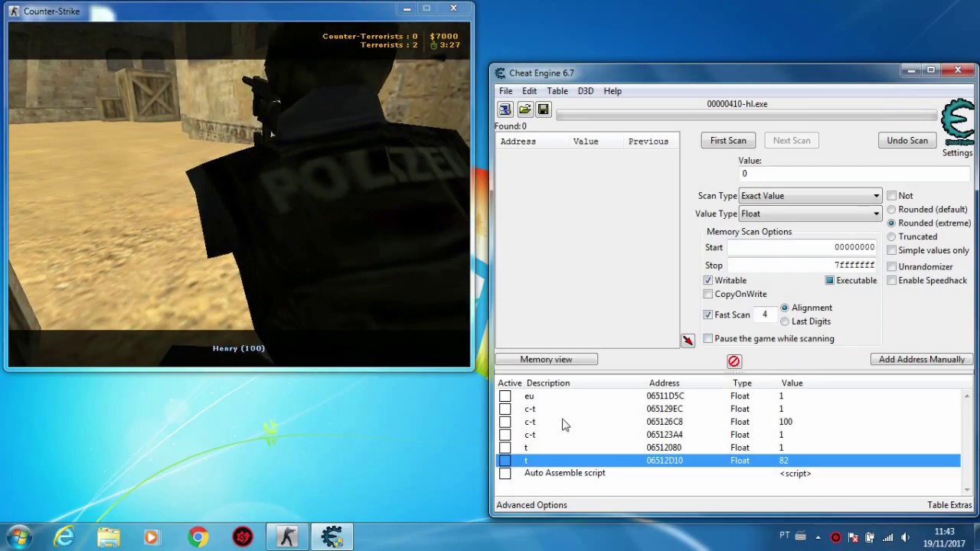Open the process list computer icon
The image size is (980, 551).
tap(505, 109)
